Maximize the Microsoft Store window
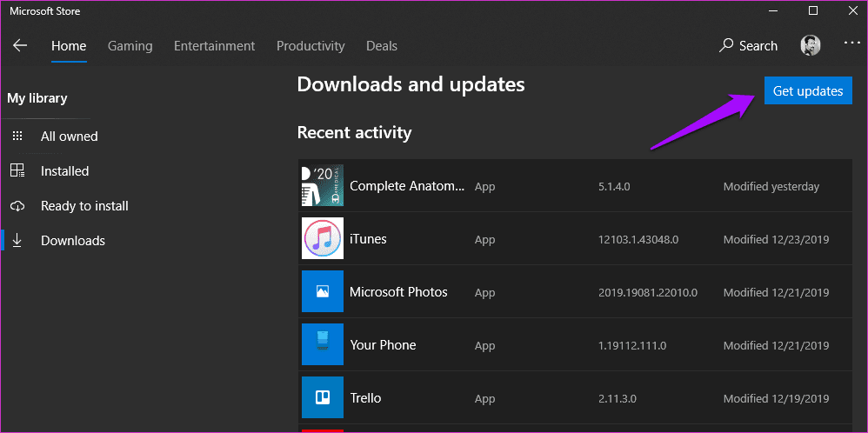Screen dimensions: 868x433 [x=813, y=10]
